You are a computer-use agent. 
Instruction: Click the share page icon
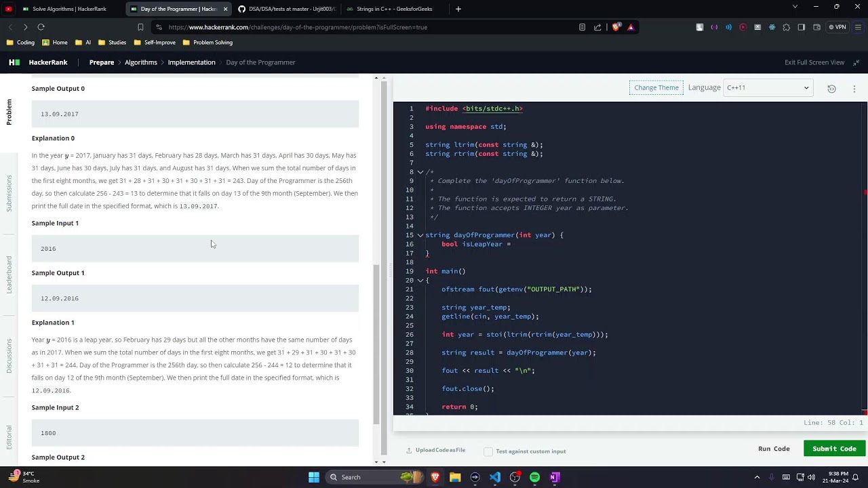click(597, 27)
